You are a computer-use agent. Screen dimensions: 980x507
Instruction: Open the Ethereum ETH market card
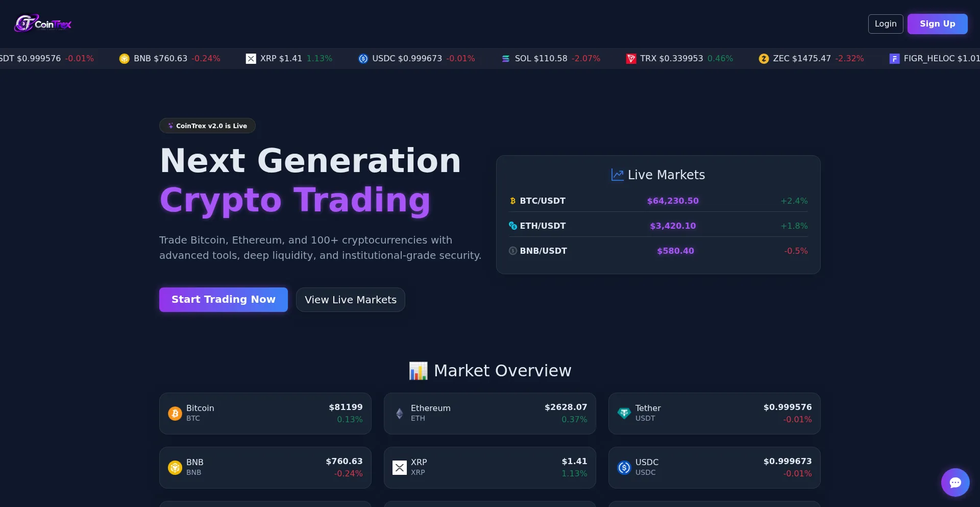[490, 414]
